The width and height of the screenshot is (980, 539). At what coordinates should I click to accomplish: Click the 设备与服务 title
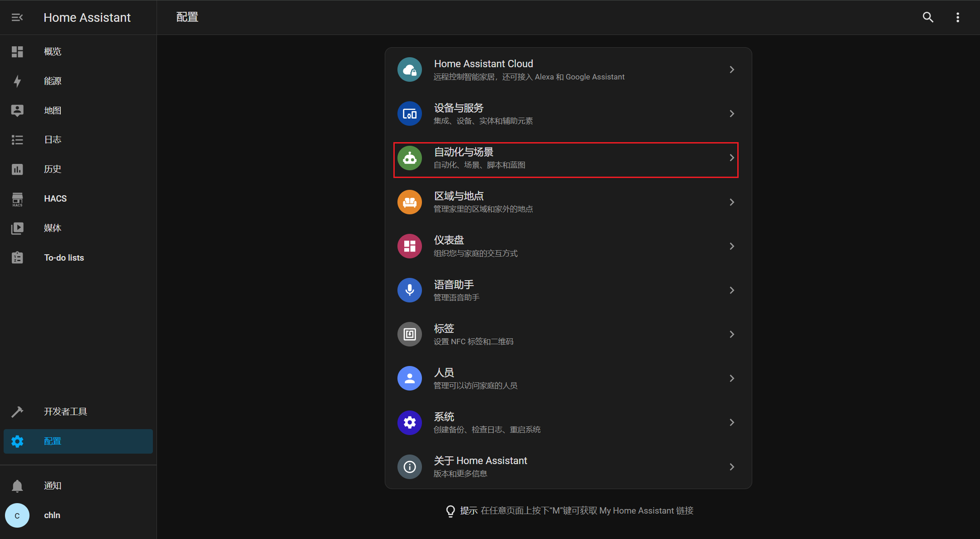click(x=459, y=108)
